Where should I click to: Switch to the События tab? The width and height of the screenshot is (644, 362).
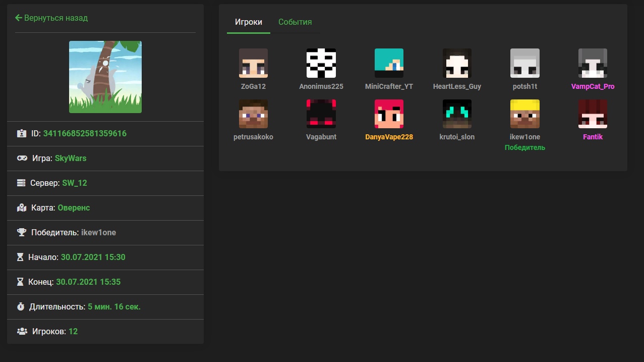click(295, 22)
